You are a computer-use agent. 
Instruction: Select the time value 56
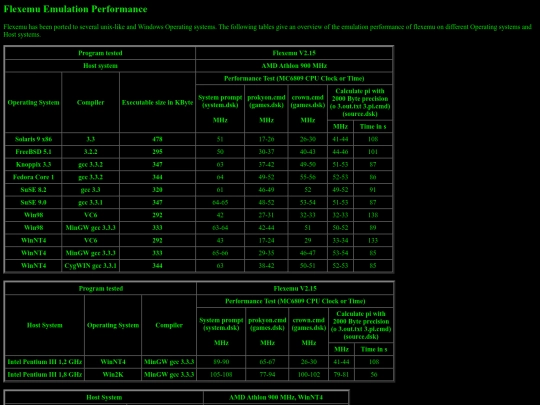(374, 375)
